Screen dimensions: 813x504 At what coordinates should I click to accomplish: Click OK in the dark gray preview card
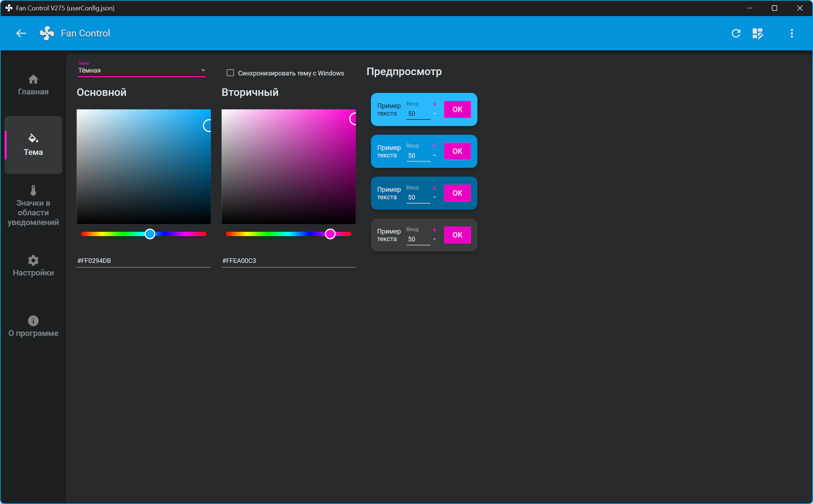click(457, 235)
